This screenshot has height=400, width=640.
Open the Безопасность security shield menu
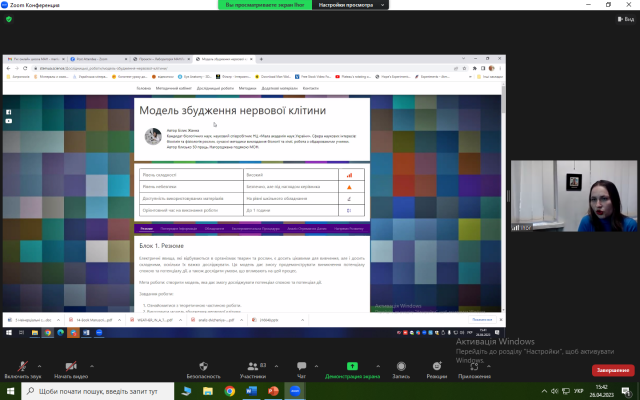203,370
